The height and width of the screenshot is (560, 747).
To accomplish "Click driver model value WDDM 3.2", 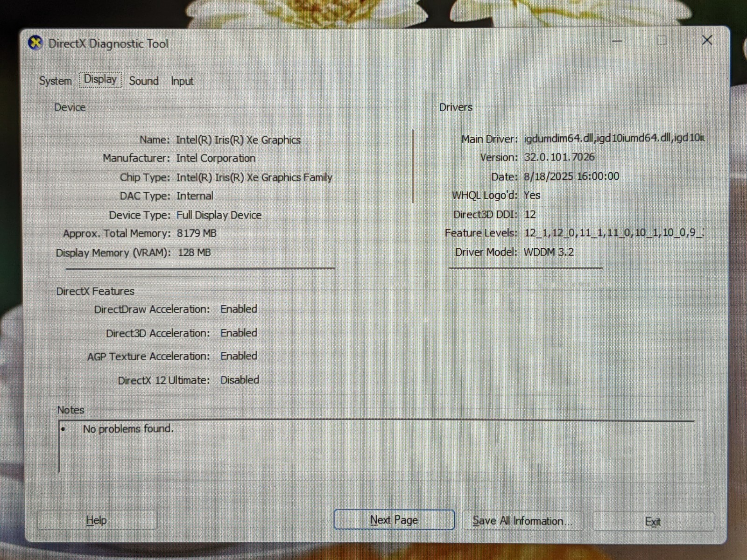I will pos(549,252).
